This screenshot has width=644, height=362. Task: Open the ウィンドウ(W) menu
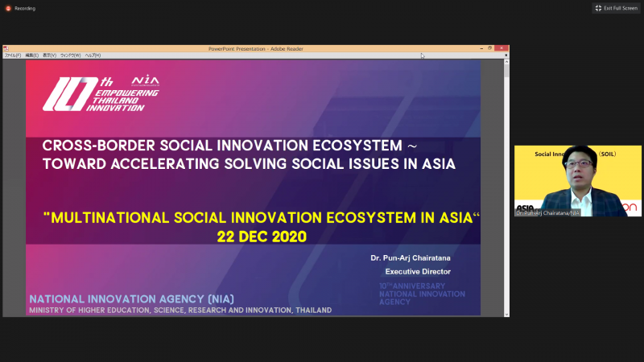72,56
